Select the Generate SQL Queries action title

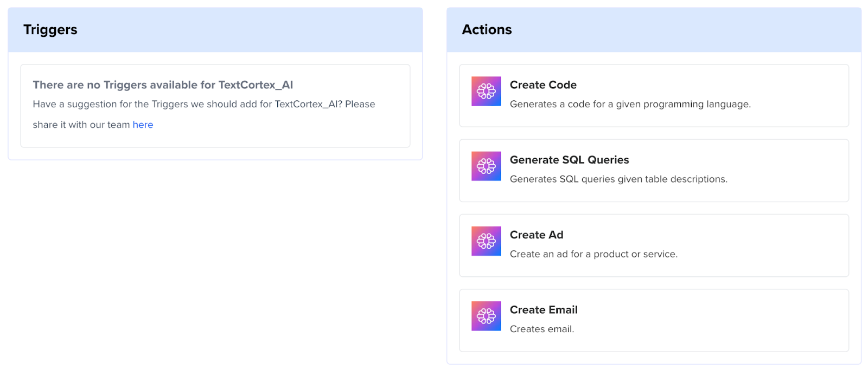pyautogui.click(x=570, y=160)
